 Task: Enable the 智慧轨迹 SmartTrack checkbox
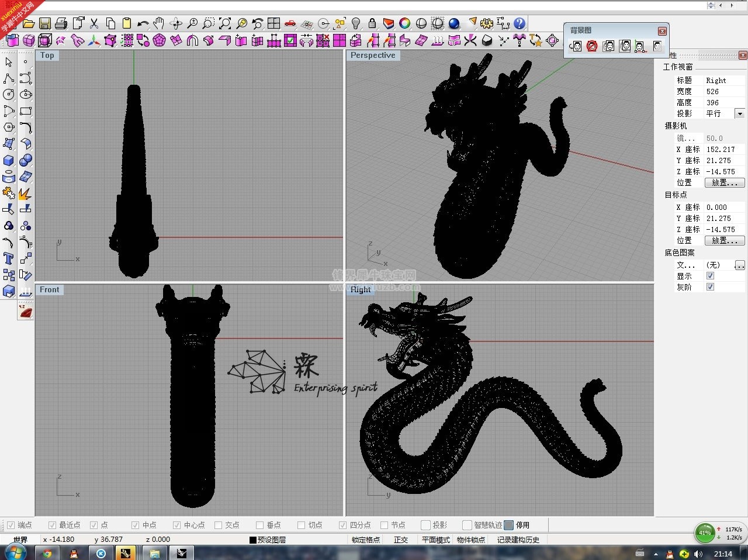pyautogui.click(x=467, y=525)
